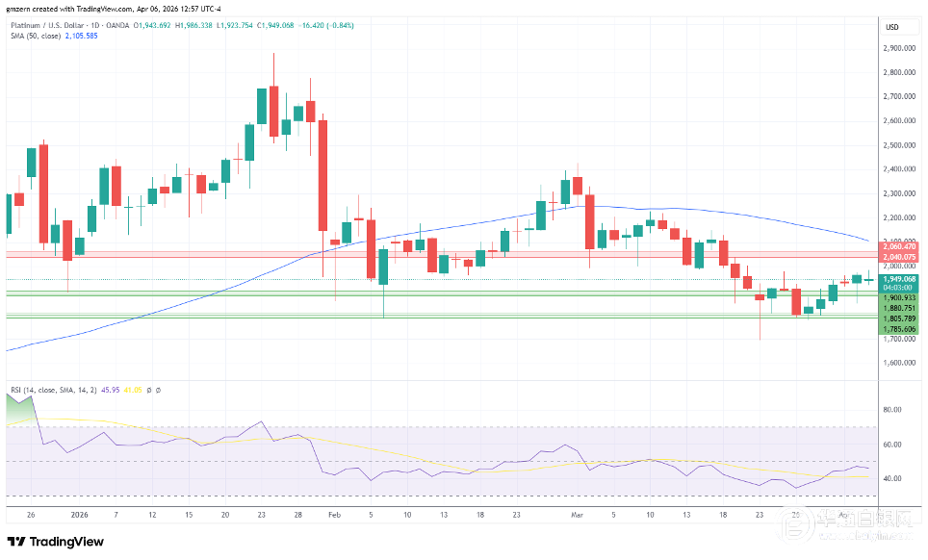
Task: Click the Mar label on the time axis
Action: 578,515
